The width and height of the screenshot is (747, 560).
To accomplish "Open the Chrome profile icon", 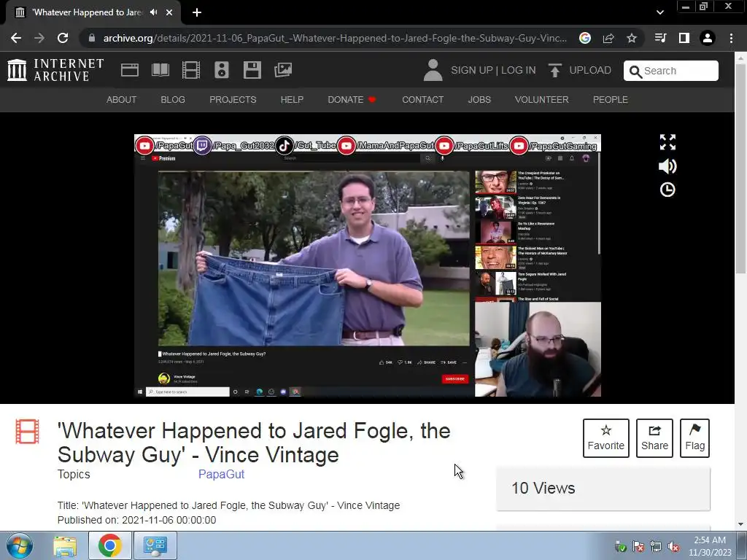I will [708, 38].
